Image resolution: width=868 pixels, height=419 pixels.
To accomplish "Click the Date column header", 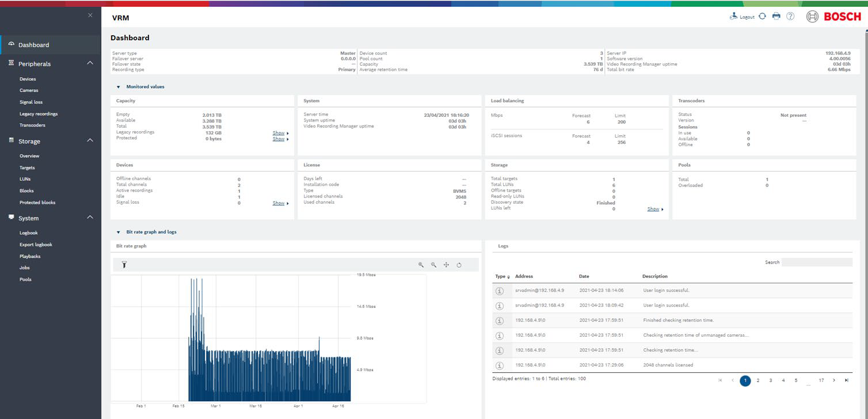I will [x=584, y=277].
